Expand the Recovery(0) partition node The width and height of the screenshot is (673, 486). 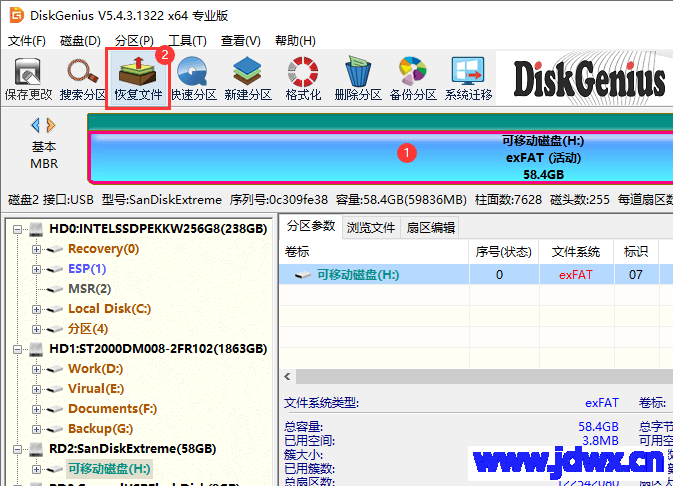click(36, 249)
